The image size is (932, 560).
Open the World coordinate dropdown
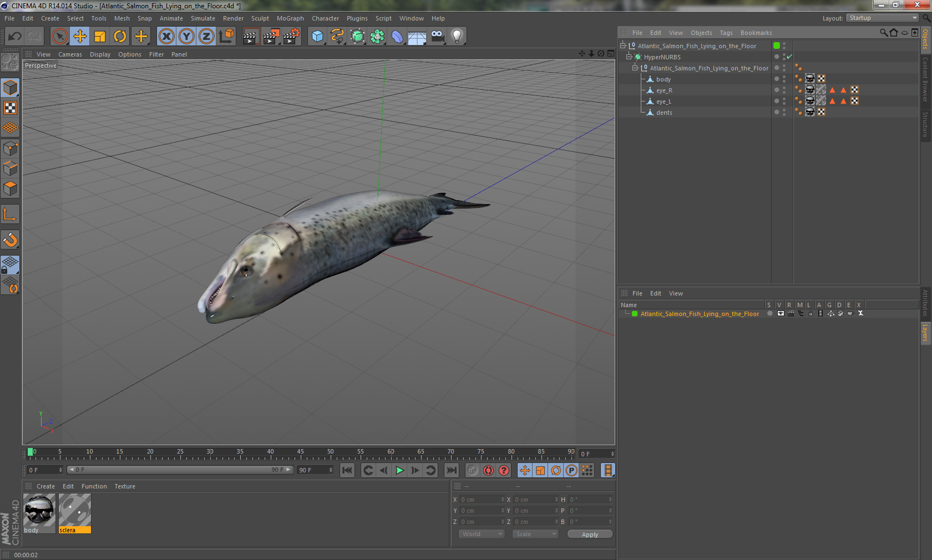(481, 534)
